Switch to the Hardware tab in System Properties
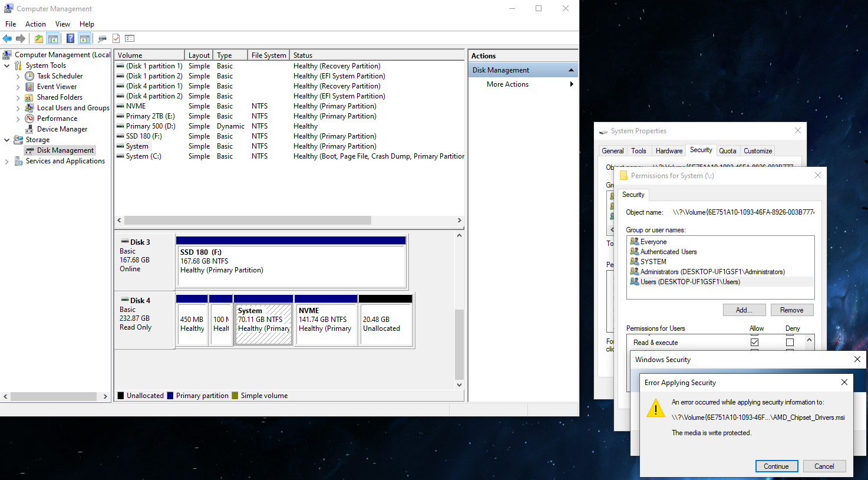Screen dimensions: 868x480 (669, 151)
